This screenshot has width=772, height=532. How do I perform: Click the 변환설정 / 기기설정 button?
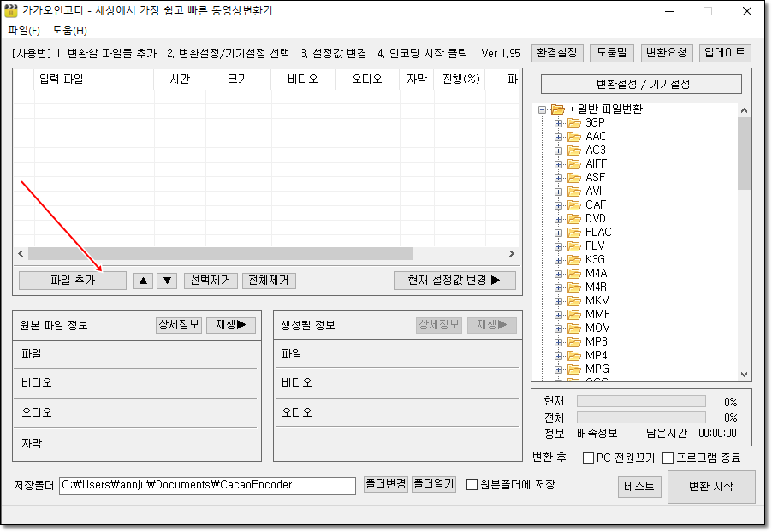[x=641, y=84]
